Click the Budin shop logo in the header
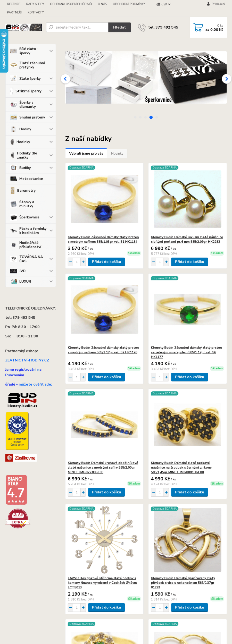The height and width of the screenshot is (644, 232). pos(24,27)
